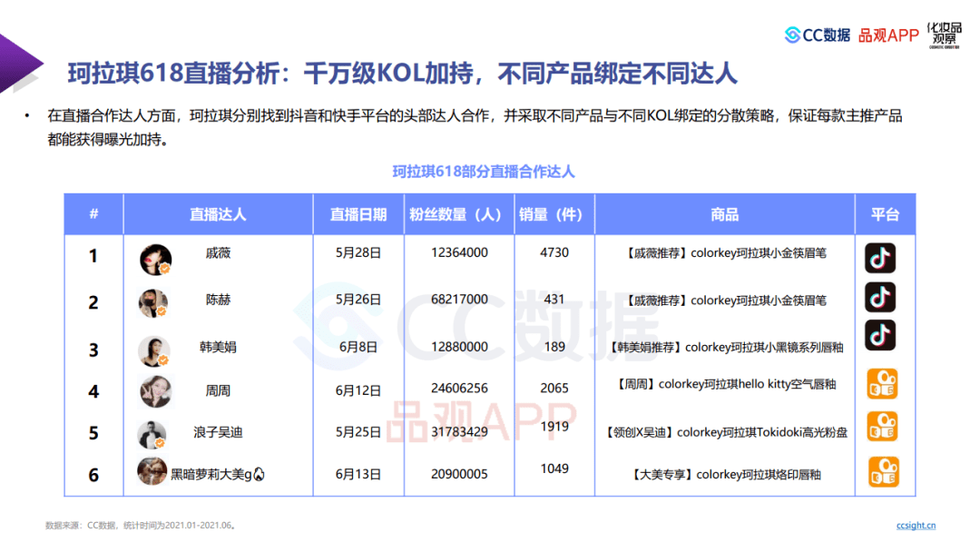Click 陈赫's avatar photo
Viewport: 980px width, 552px height.
click(x=153, y=303)
